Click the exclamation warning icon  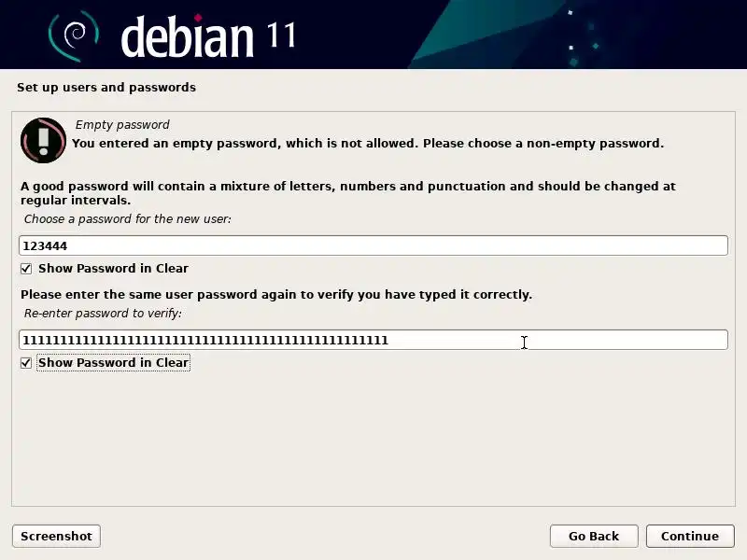coord(43,141)
